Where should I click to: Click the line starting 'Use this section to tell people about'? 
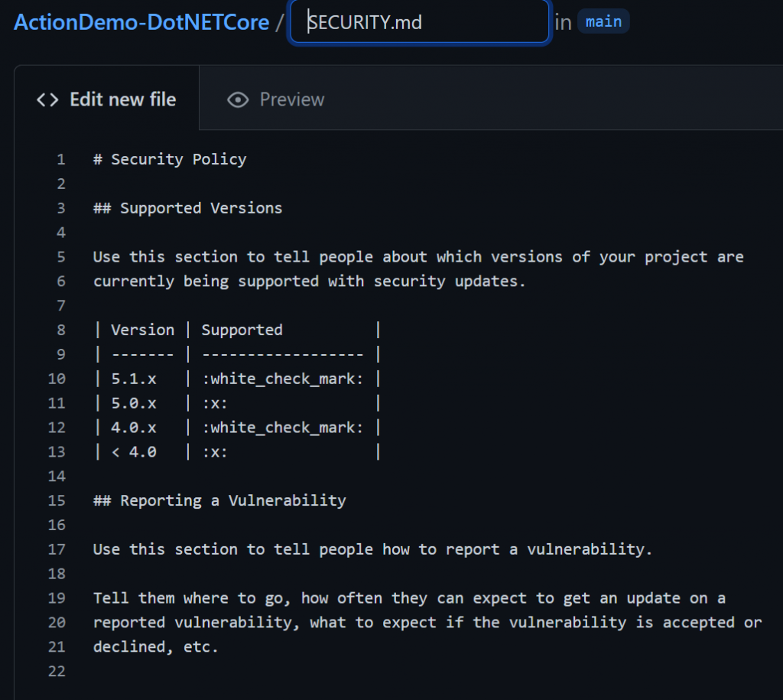[418, 257]
